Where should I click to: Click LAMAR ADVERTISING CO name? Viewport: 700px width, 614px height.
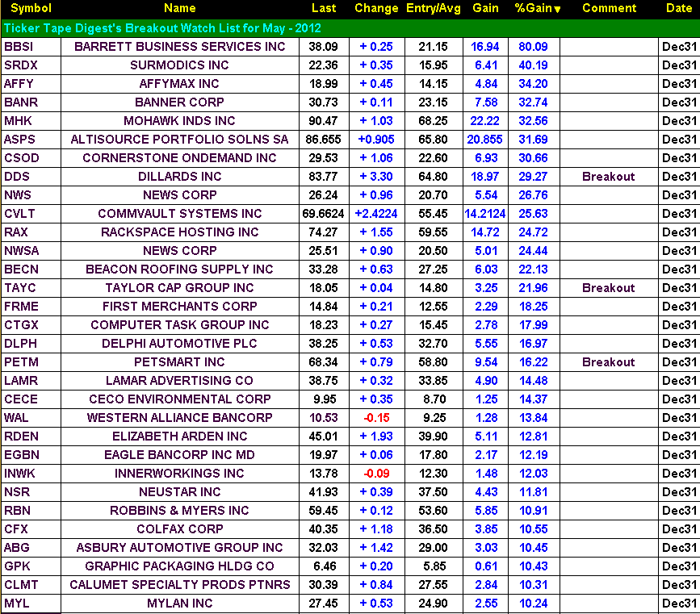[x=179, y=381]
